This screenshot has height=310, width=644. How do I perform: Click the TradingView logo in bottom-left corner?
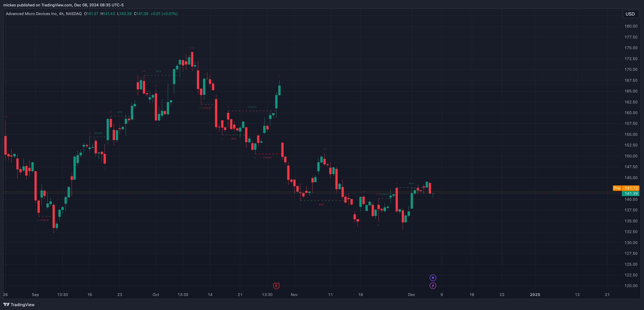coord(19,305)
